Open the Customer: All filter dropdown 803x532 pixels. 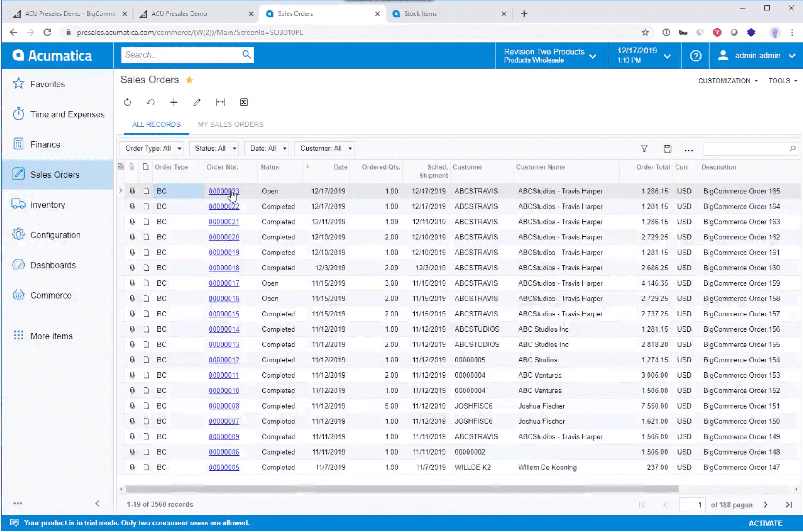click(325, 148)
